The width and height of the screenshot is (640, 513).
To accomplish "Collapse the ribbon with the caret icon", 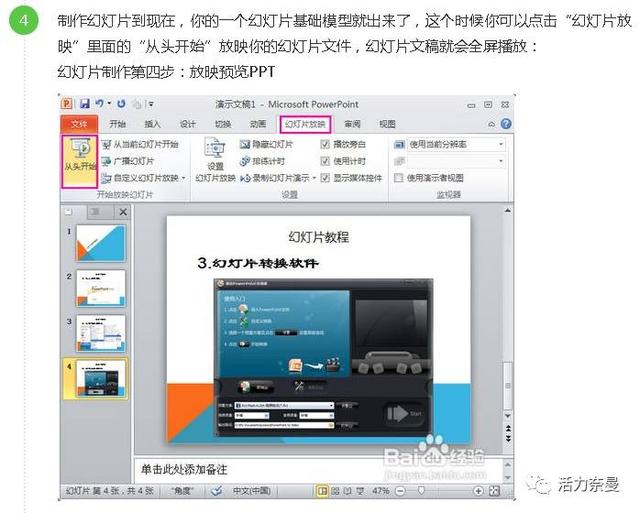I will pyautogui.click(x=491, y=124).
